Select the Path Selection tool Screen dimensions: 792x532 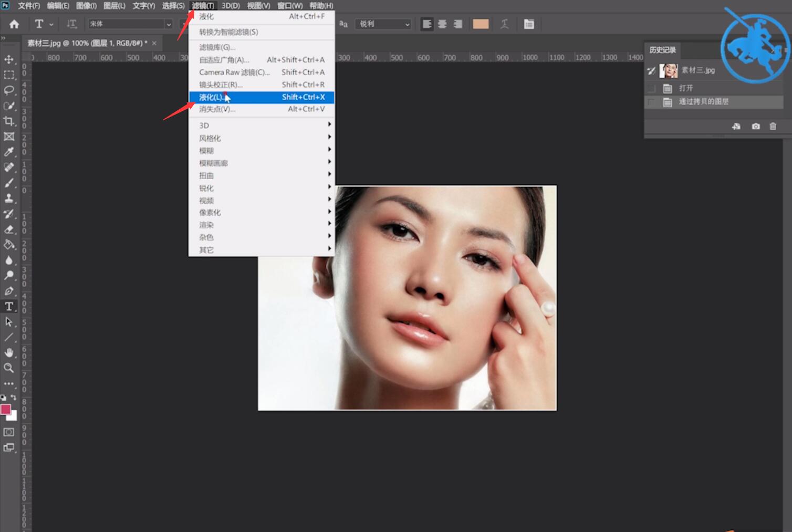pos(9,321)
